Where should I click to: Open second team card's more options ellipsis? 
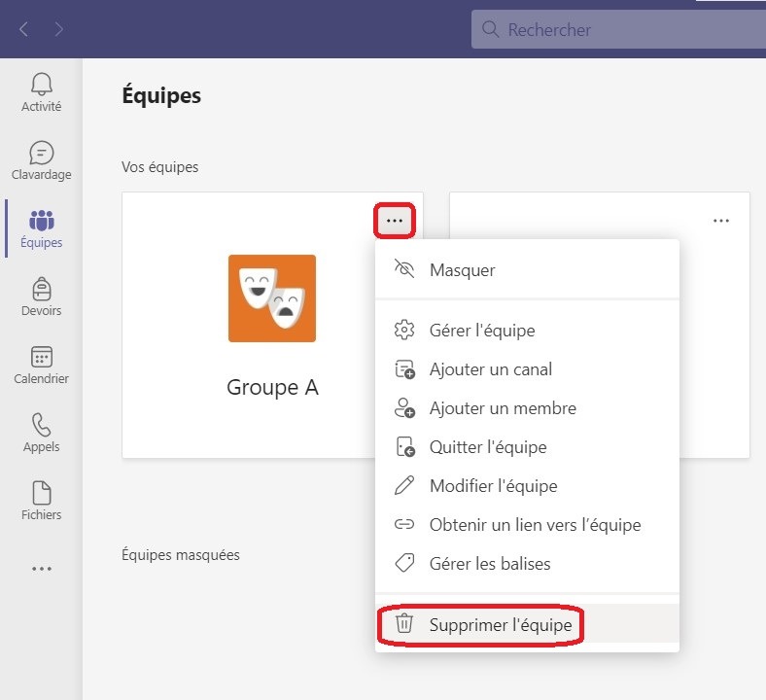coord(720,221)
